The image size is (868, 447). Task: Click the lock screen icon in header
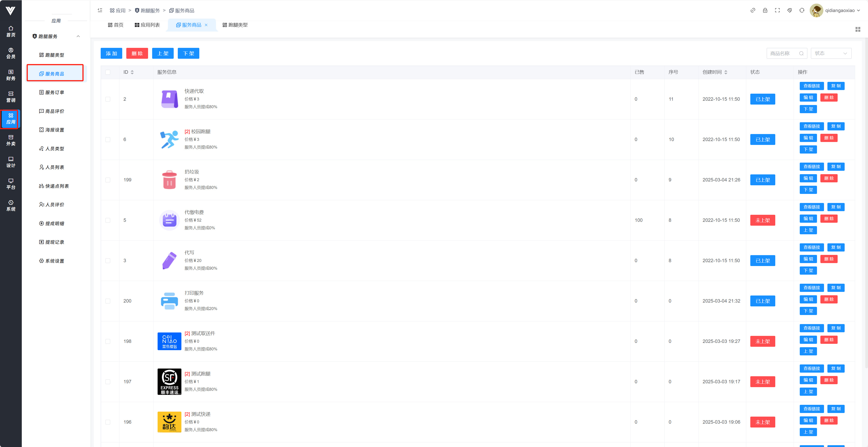(765, 10)
